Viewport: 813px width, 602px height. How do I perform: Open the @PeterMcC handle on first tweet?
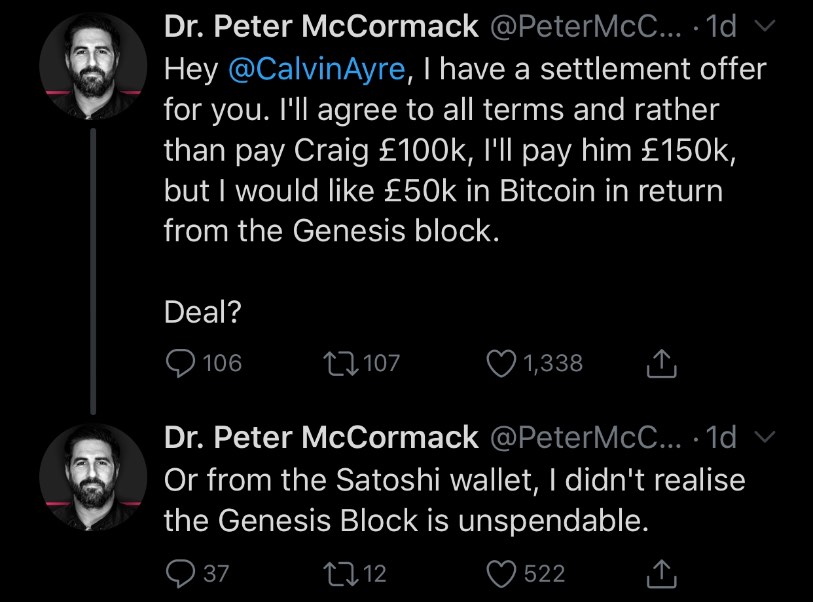pyautogui.click(x=584, y=27)
